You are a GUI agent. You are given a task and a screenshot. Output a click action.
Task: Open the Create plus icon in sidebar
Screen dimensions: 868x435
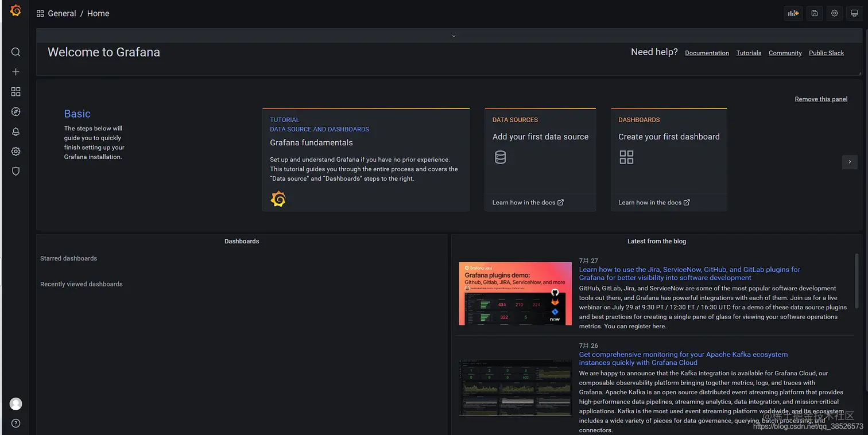click(16, 72)
